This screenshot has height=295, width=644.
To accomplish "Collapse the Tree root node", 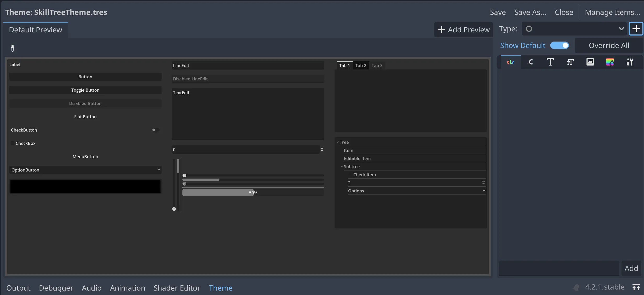I will (x=338, y=142).
